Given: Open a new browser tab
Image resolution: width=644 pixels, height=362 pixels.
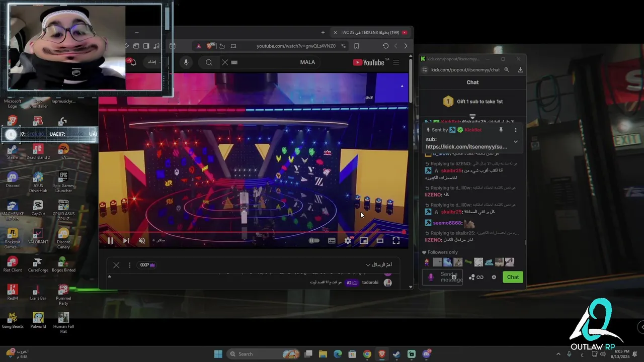Looking at the screenshot, I should point(323,33).
